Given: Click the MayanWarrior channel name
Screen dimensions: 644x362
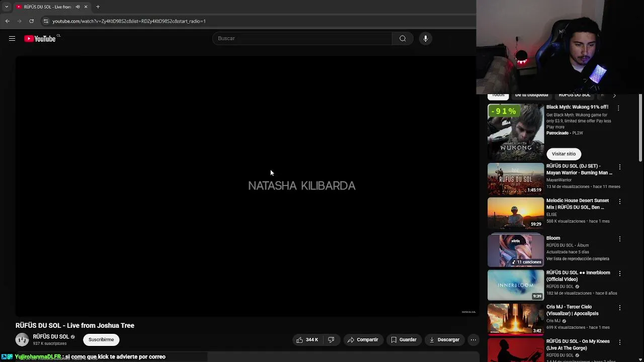Looking at the screenshot, I should tap(559, 180).
